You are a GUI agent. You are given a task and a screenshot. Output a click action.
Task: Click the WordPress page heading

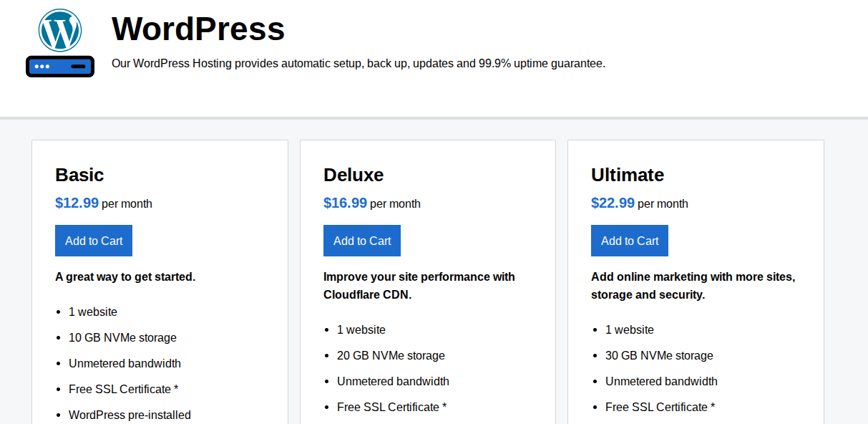point(198,29)
